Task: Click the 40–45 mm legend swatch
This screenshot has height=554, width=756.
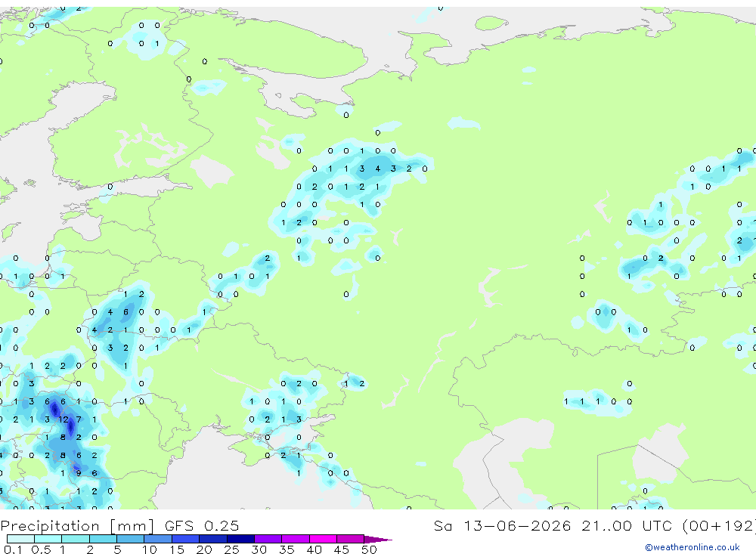Action: [x=323, y=539]
